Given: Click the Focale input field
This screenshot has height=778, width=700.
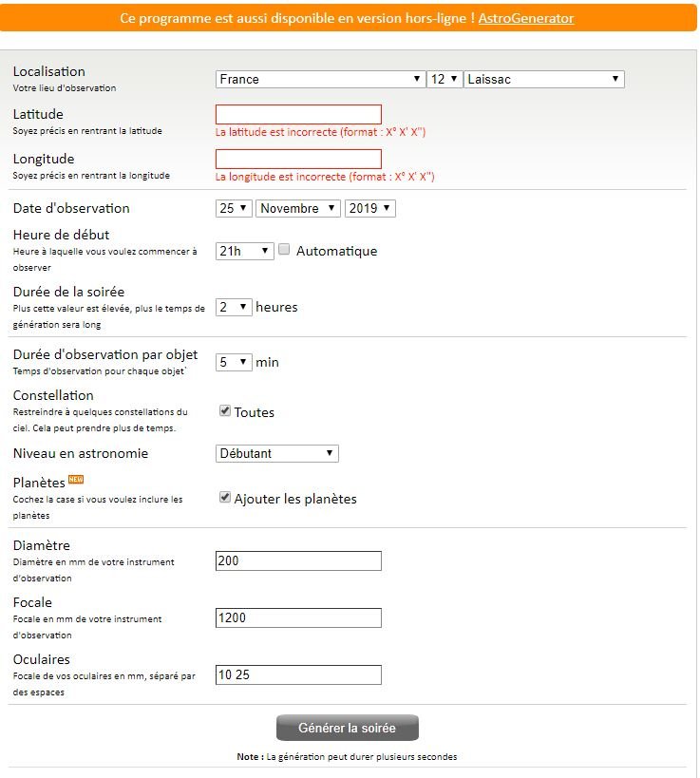Looking at the screenshot, I should point(298,618).
